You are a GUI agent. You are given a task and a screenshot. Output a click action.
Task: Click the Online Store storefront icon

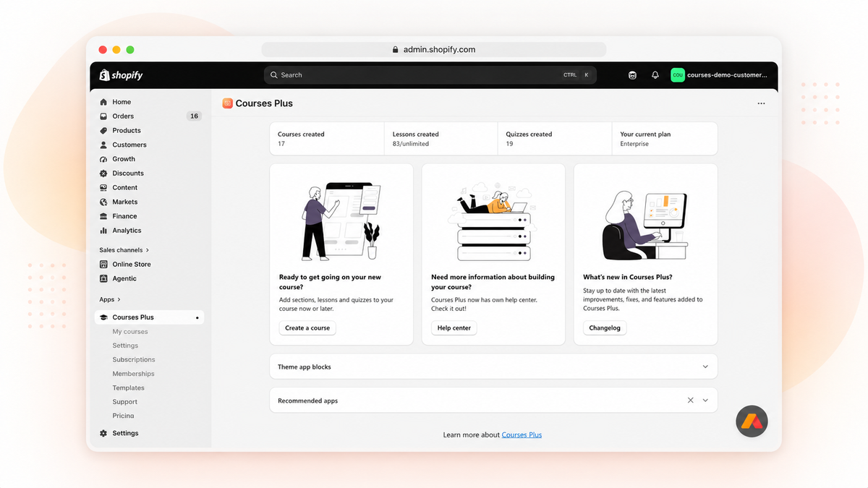tap(103, 265)
